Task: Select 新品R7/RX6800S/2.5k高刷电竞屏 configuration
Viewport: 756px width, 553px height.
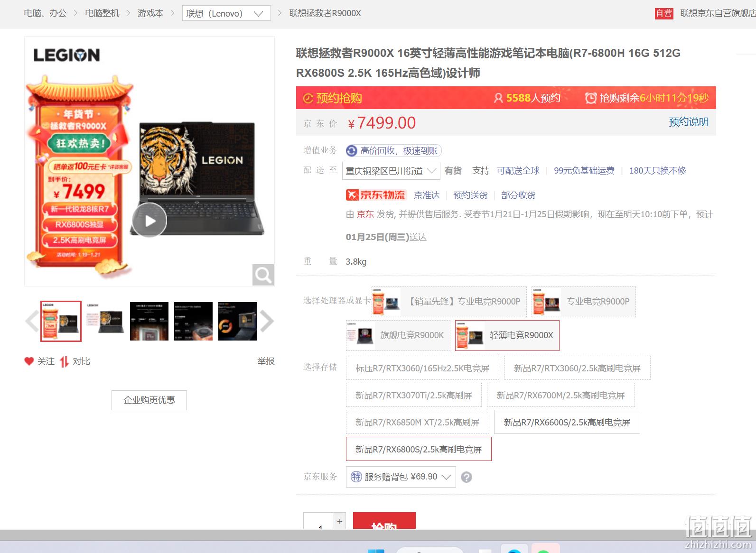Action: pyautogui.click(x=419, y=449)
